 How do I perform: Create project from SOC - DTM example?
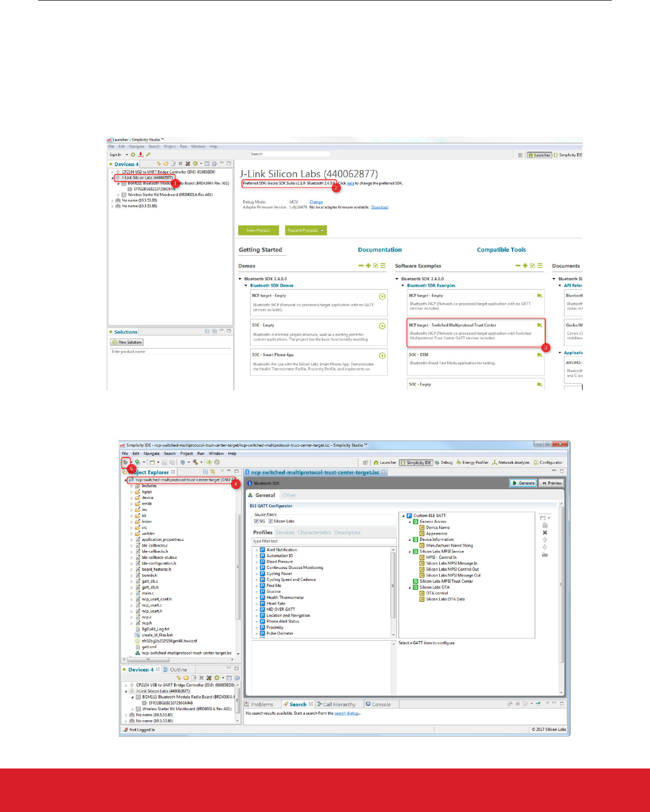(540, 355)
